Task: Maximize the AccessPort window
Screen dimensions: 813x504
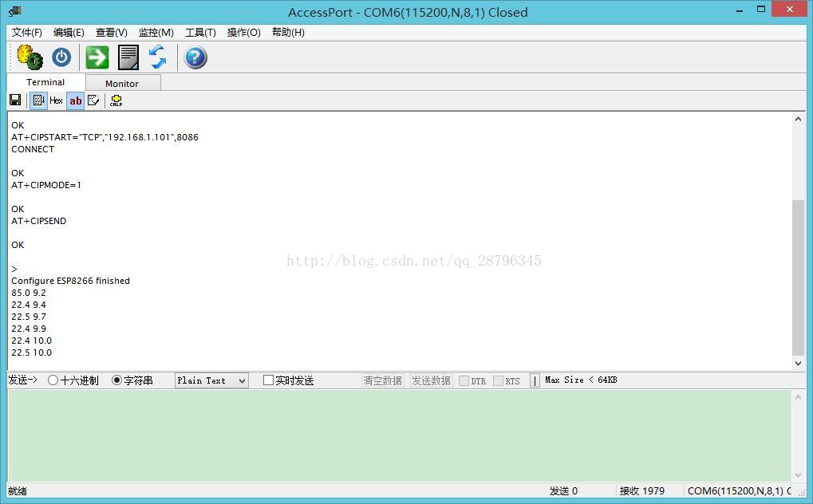Action: pyautogui.click(x=761, y=10)
